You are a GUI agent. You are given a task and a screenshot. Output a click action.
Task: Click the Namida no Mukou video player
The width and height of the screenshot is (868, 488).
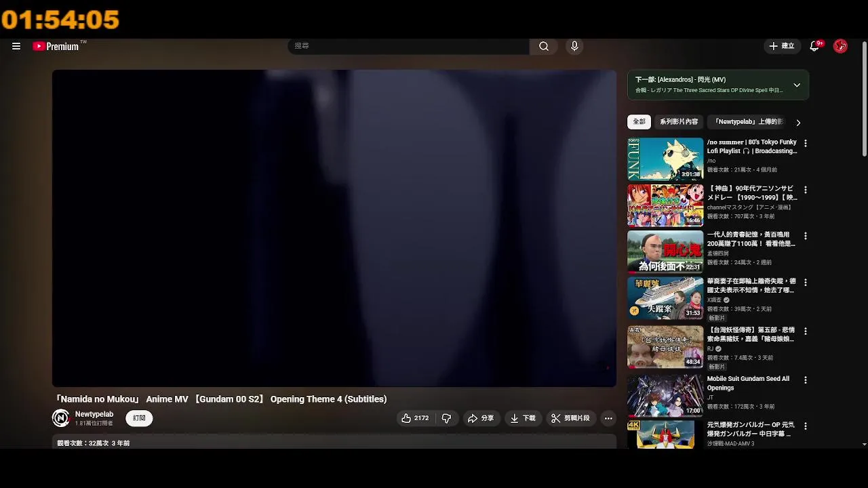point(334,228)
